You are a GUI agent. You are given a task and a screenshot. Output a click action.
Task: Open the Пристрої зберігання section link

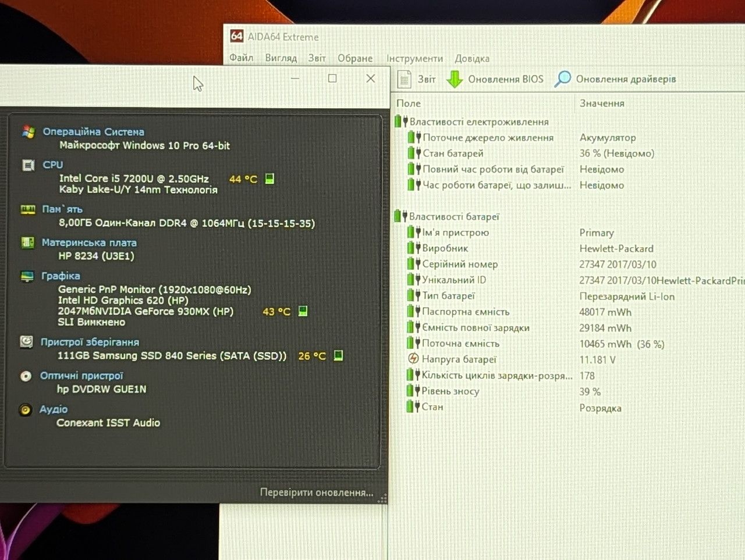pos(90,342)
